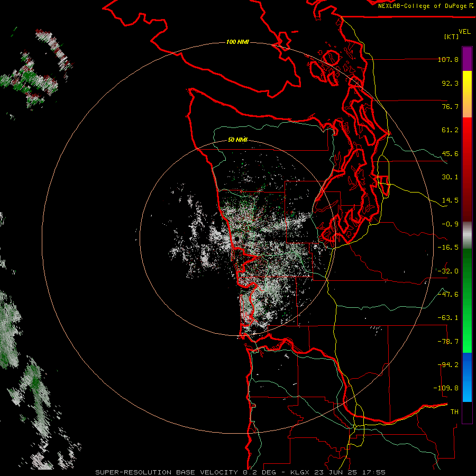Click the 14.5 legend value
Screen dimensions: 476x476
pyautogui.click(x=450, y=200)
